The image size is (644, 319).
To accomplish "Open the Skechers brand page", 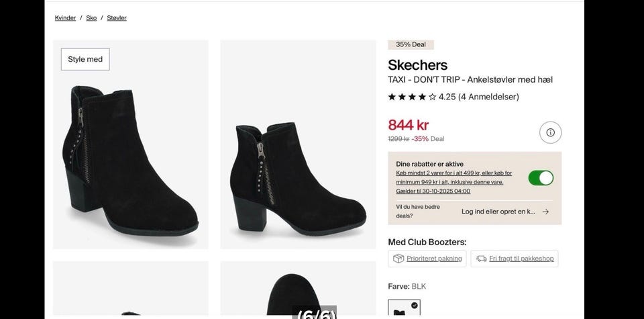I will [x=417, y=65].
